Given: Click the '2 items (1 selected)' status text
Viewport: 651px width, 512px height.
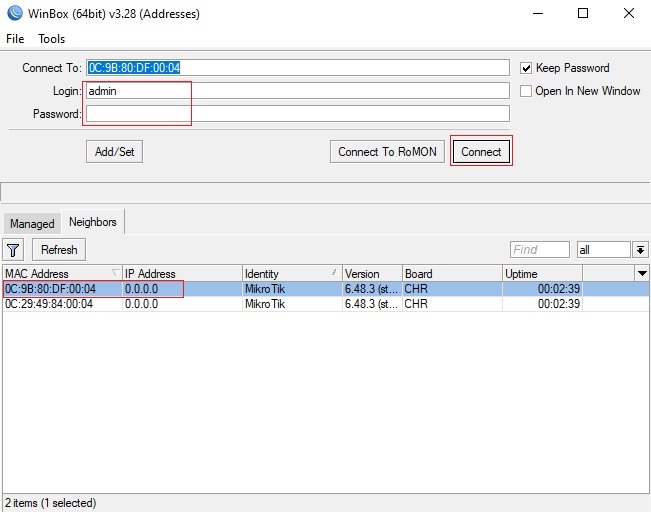Looking at the screenshot, I should [51, 503].
